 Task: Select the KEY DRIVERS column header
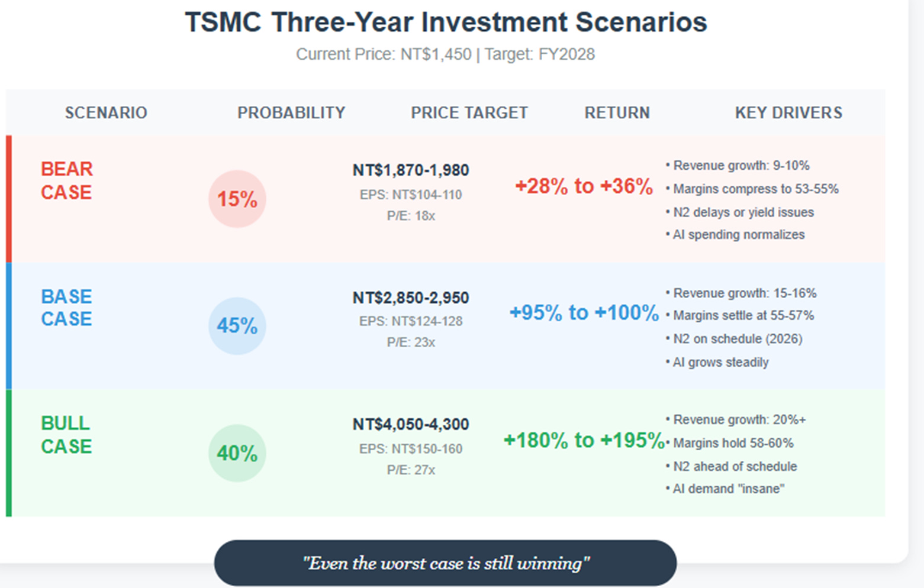click(788, 112)
